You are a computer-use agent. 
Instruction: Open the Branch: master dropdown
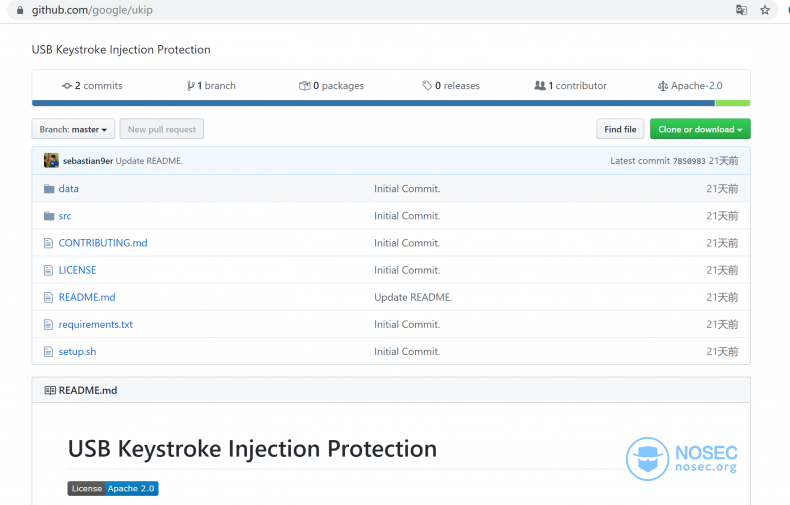(x=73, y=129)
